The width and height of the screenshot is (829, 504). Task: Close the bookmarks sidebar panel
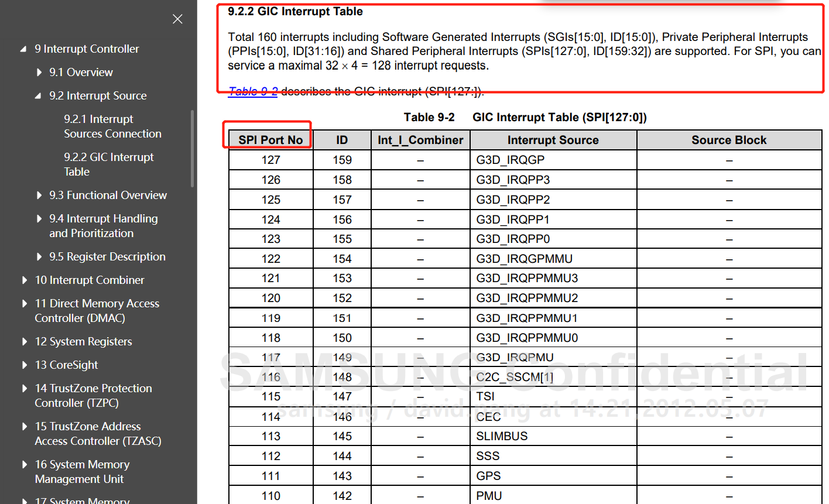click(177, 19)
